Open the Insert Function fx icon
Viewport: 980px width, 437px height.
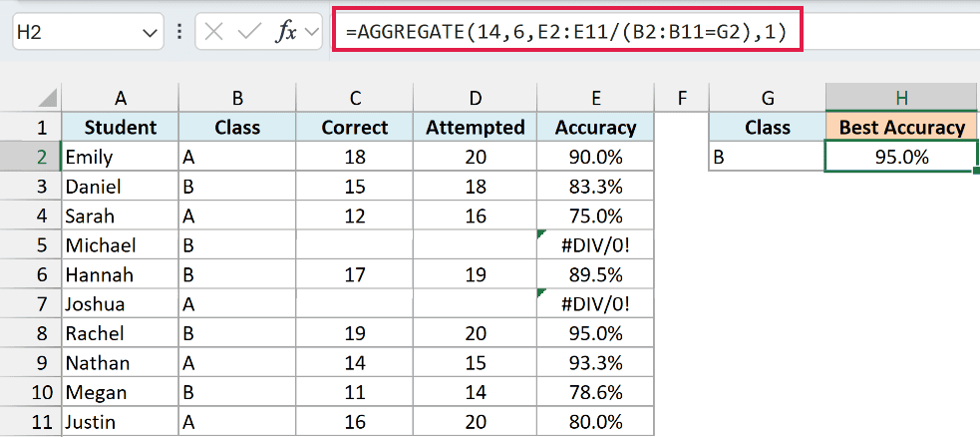(286, 33)
